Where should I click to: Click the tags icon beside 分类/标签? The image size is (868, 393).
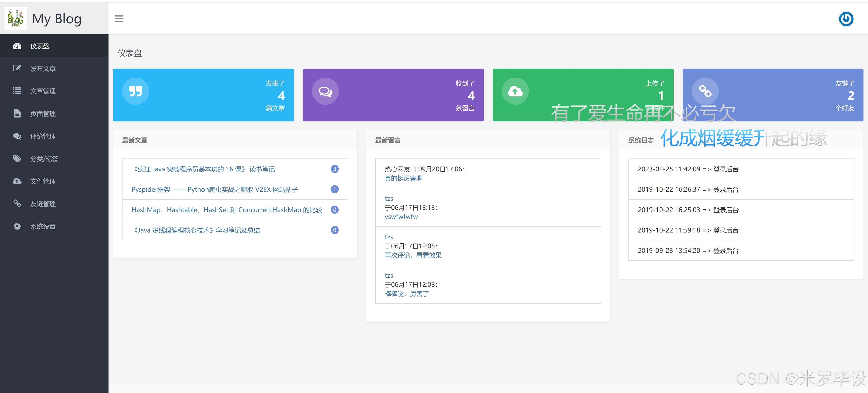tap(17, 158)
